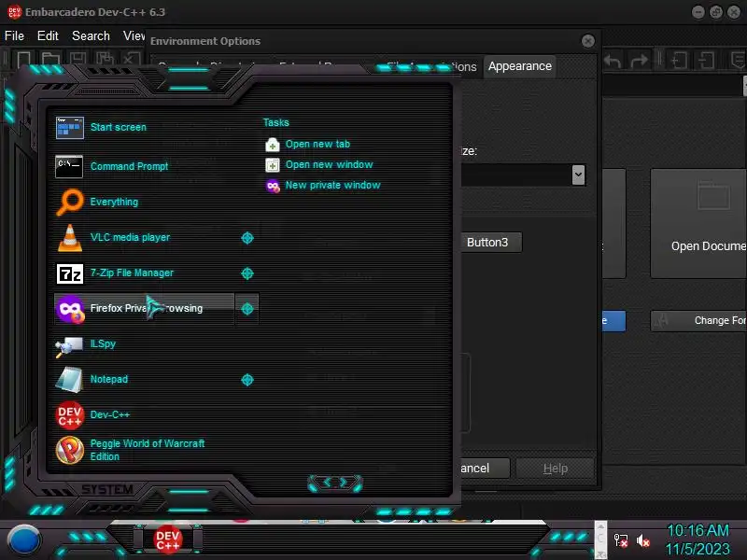Launch Notepad app icon

coord(69,380)
